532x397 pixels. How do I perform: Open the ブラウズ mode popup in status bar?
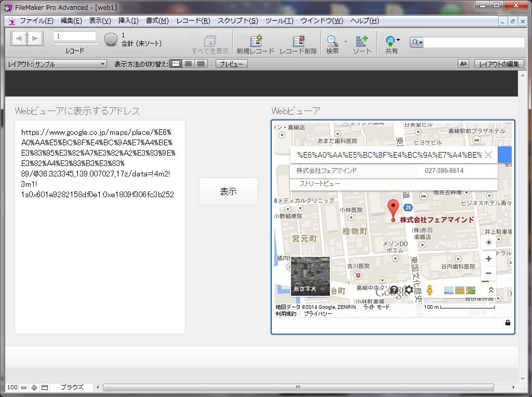pyautogui.click(x=72, y=387)
